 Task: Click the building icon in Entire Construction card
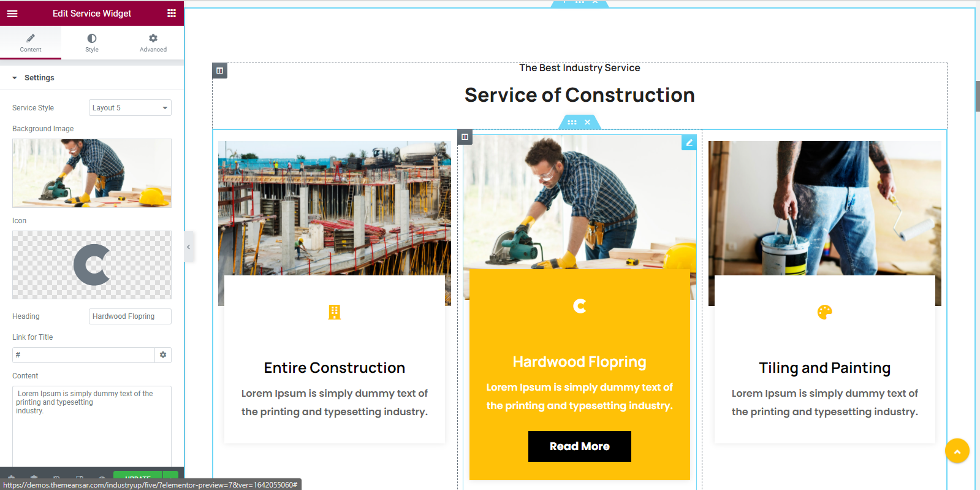tap(335, 312)
